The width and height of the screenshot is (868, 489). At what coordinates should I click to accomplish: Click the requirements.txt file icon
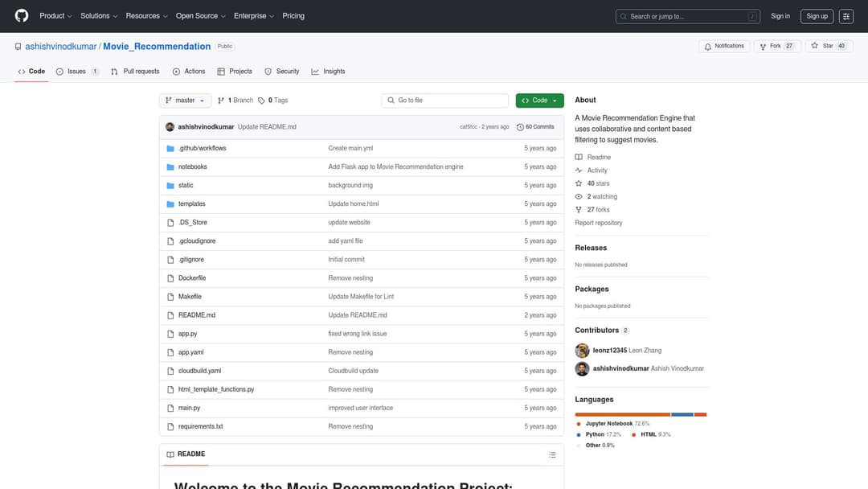pyautogui.click(x=170, y=426)
